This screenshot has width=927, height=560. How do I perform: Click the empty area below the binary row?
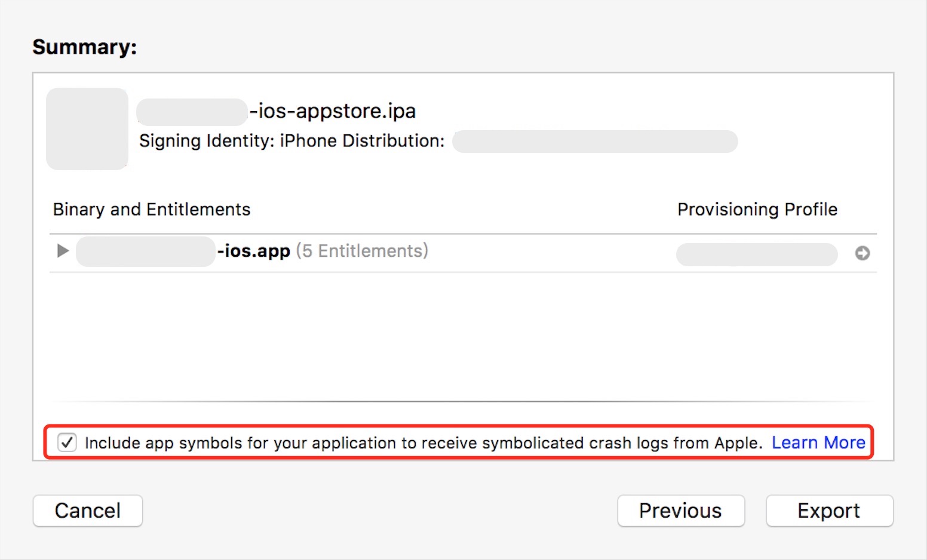pos(462,336)
